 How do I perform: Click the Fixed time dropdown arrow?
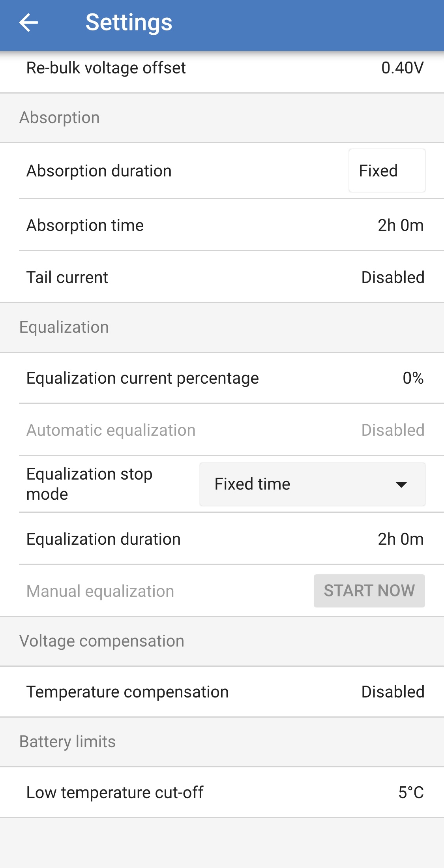(x=401, y=485)
